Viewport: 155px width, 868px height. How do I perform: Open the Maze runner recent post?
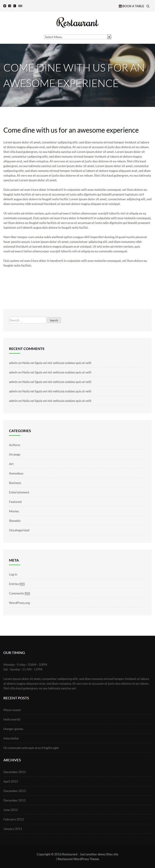coord(12,710)
